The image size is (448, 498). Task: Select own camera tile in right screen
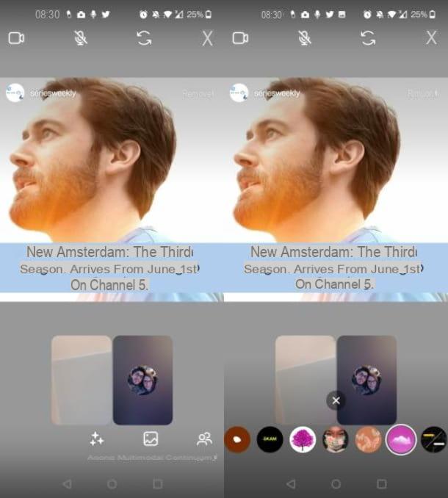click(306, 380)
